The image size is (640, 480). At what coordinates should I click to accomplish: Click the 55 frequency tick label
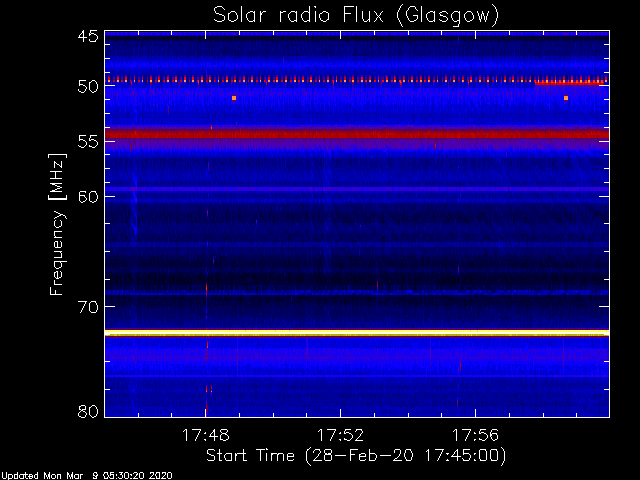click(x=88, y=142)
